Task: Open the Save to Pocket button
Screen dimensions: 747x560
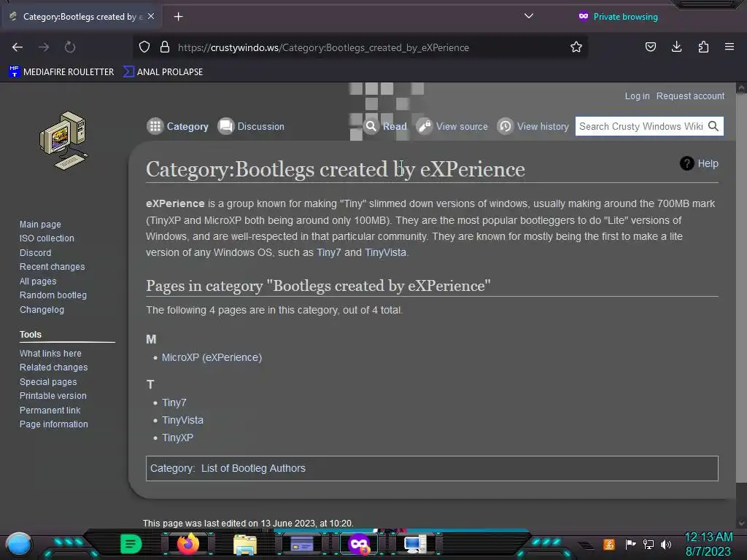Action: pyautogui.click(x=650, y=47)
